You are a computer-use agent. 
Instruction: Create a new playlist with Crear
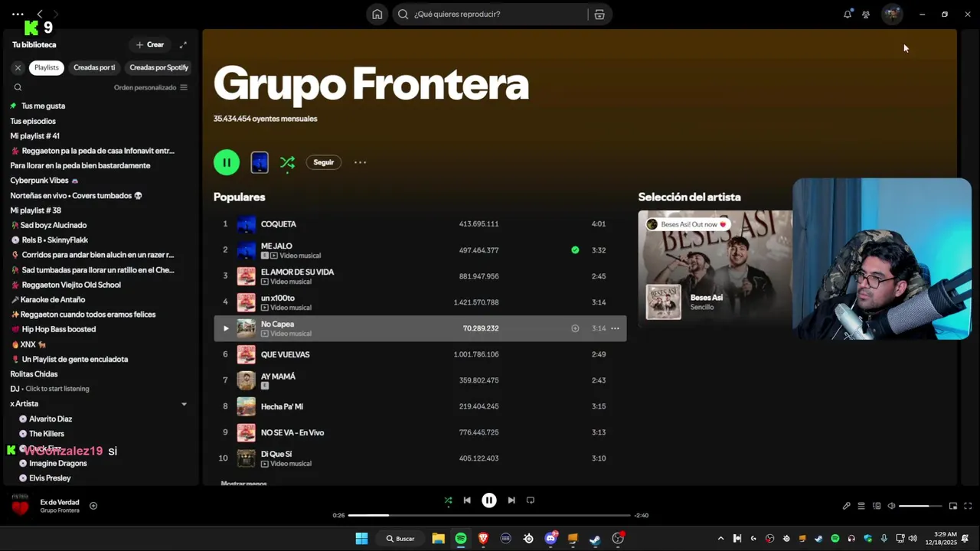[149, 44]
